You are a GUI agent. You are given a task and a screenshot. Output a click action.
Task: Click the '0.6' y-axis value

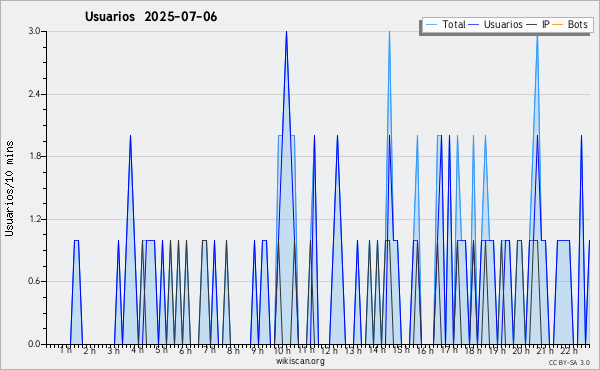click(x=34, y=281)
